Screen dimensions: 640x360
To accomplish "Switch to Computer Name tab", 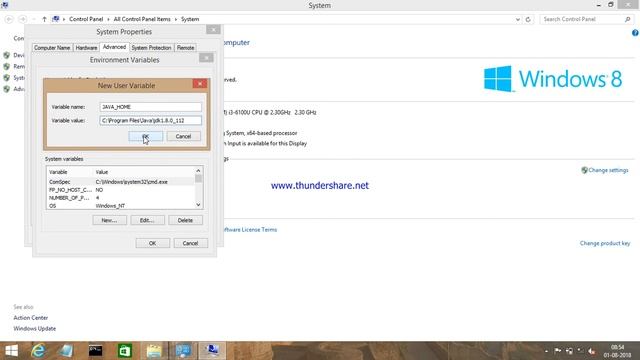I will 52,48.
